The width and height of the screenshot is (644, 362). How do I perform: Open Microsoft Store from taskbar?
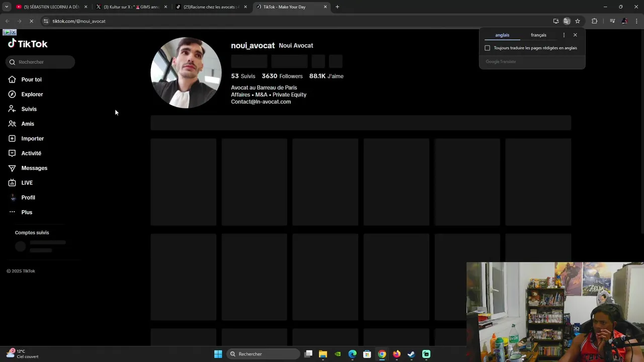pyautogui.click(x=367, y=354)
